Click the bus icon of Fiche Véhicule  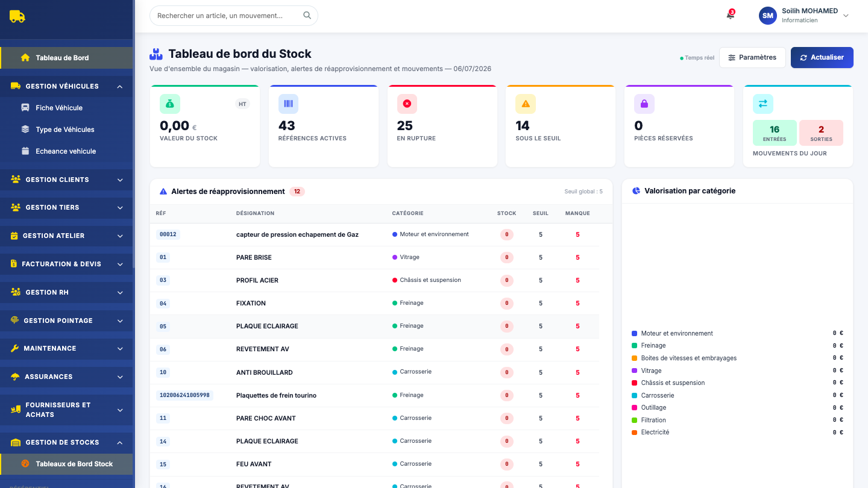coord(25,108)
